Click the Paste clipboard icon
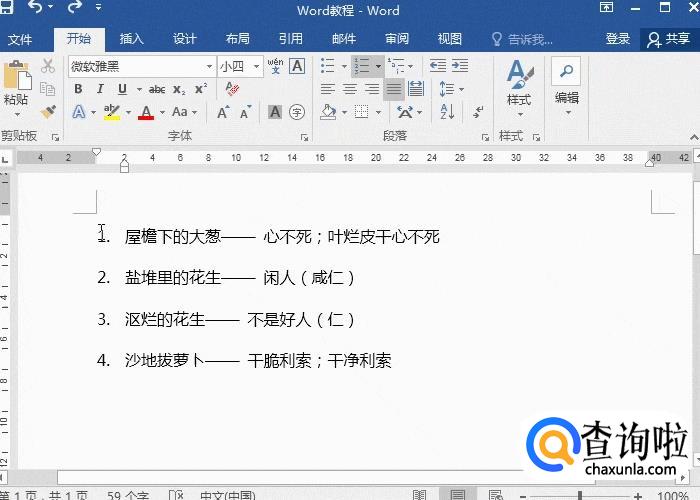This screenshot has width=700, height=500. 17,75
